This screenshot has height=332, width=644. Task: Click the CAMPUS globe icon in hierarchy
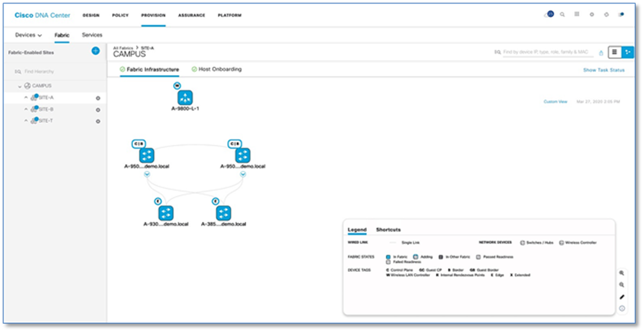(x=27, y=85)
